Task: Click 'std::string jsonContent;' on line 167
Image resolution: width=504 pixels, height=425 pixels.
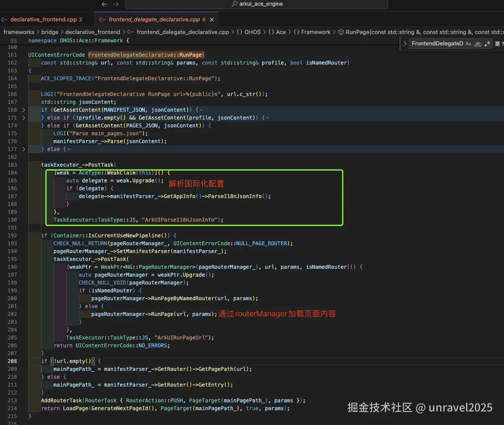Action: pyautogui.click(x=79, y=102)
